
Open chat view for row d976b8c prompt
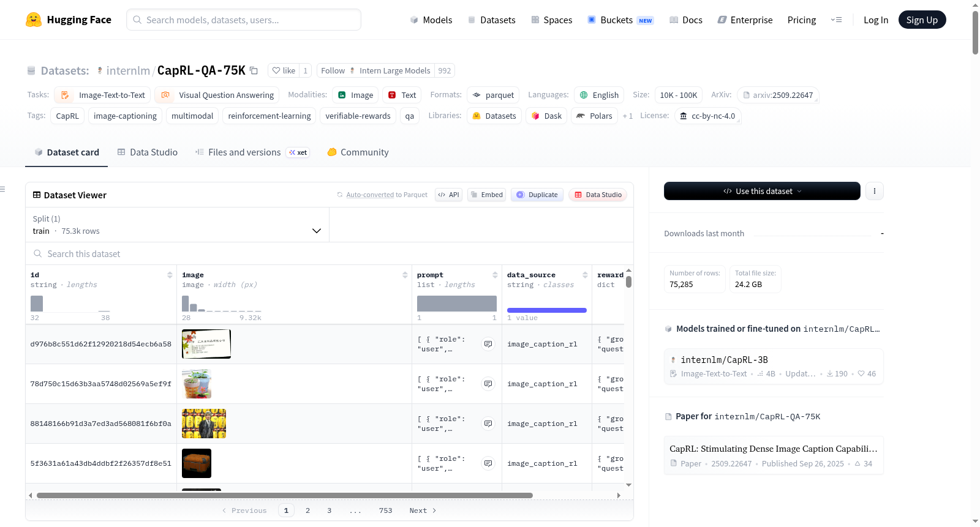pyautogui.click(x=488, y=344)
